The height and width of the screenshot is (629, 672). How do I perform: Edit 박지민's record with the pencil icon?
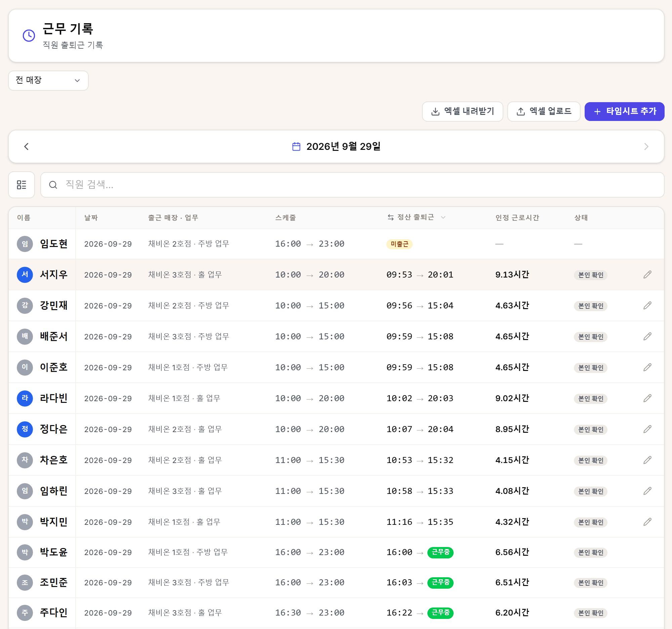tap(647, 522)
